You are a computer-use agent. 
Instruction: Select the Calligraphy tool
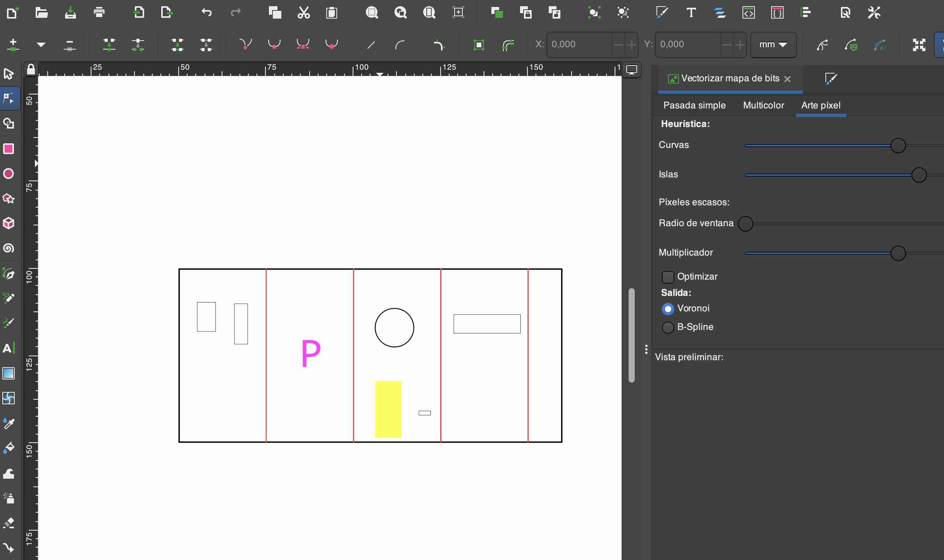(9, 323)
